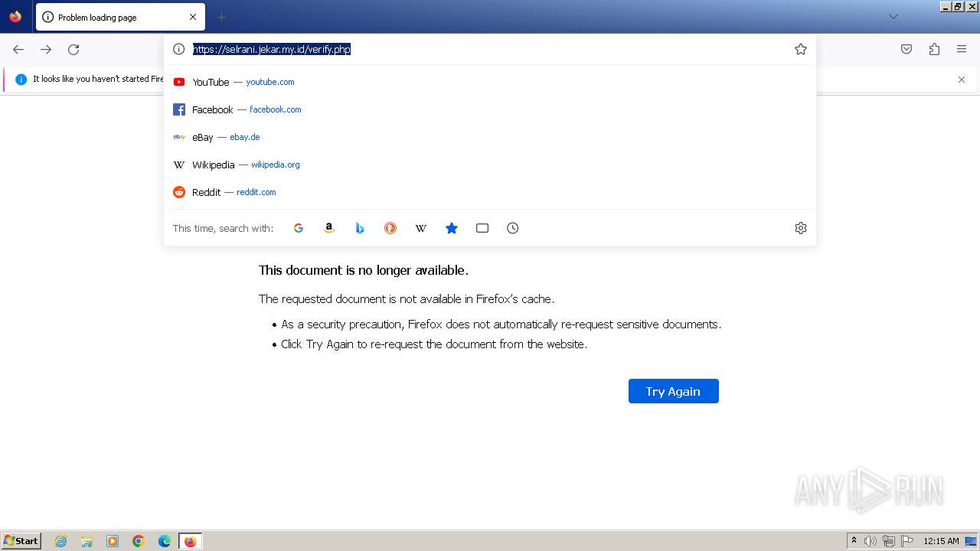
Task: Search with Bing this time
Action: (x=360, y=228)
